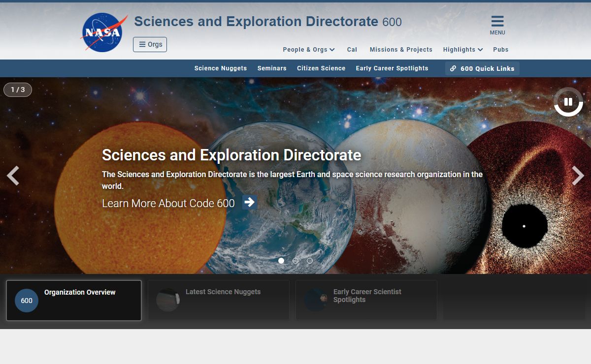This screenshot has height=364, width=591.
Task: Open Early Career Spotlights
Action: point(392,68)
